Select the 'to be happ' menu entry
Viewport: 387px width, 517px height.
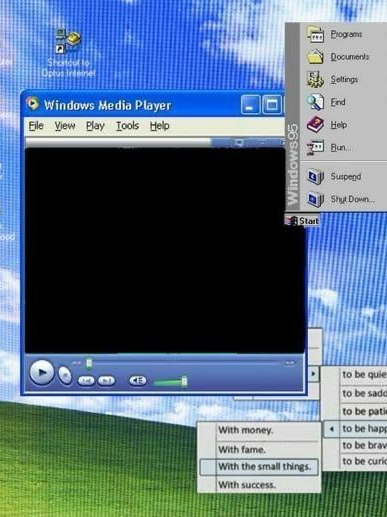coord(355,429)
